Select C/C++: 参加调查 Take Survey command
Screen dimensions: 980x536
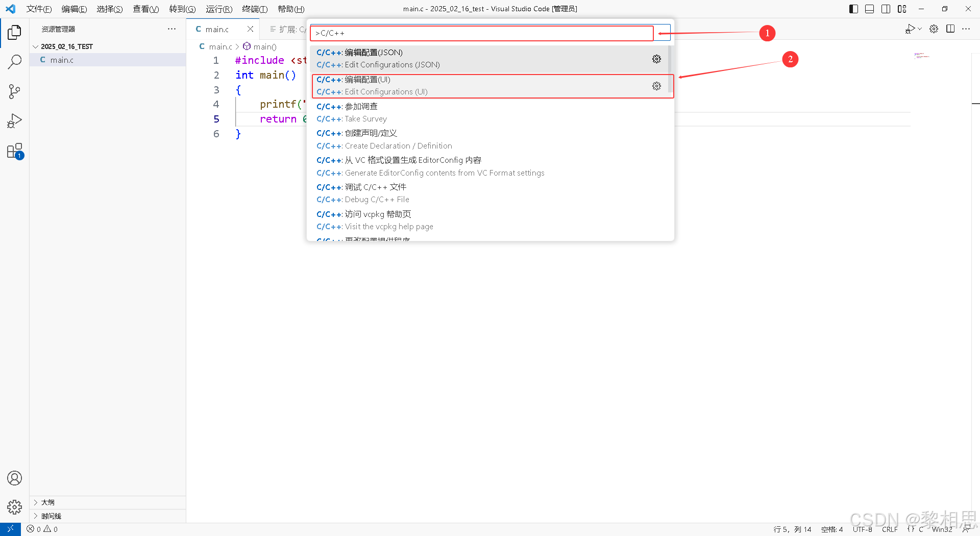pyautogui.click(x=489, y=113)
